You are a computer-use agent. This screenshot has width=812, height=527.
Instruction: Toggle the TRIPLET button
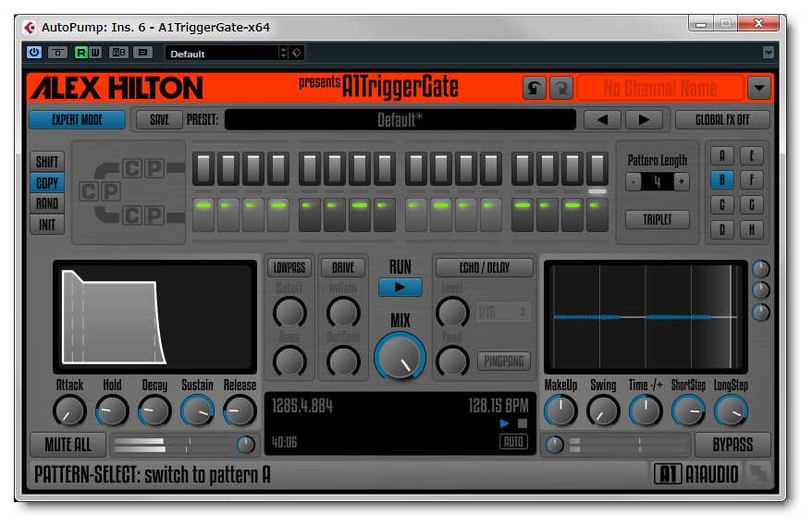pos(658,219)
